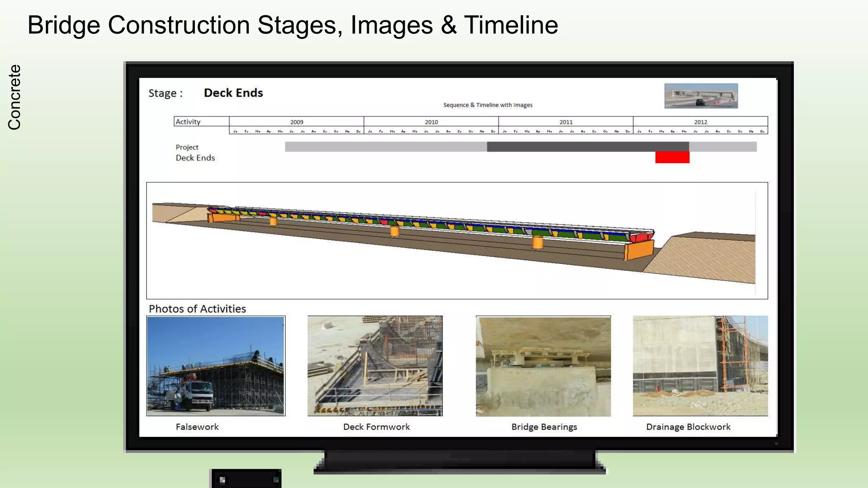The width and height of the screenshot is (868, 488).
Task: Click the Drainage Blockwork caption text
Action: click(688, 427)
